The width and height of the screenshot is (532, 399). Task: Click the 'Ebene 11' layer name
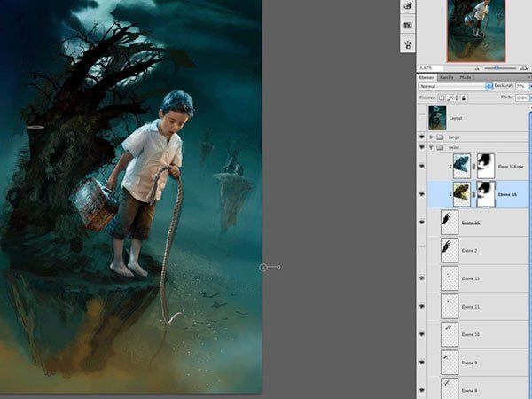tap(470, 307)
